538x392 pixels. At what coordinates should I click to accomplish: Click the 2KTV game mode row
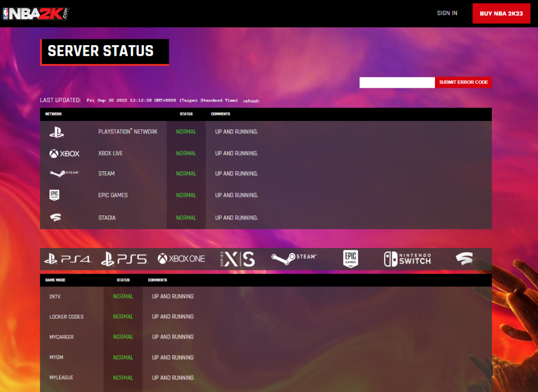tap(265, 296)
